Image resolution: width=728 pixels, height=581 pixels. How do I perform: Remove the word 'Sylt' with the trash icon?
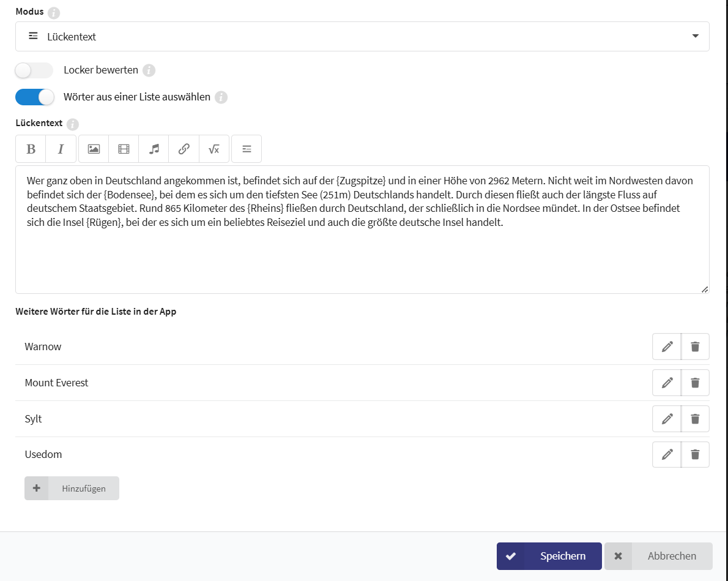point(695,418)
